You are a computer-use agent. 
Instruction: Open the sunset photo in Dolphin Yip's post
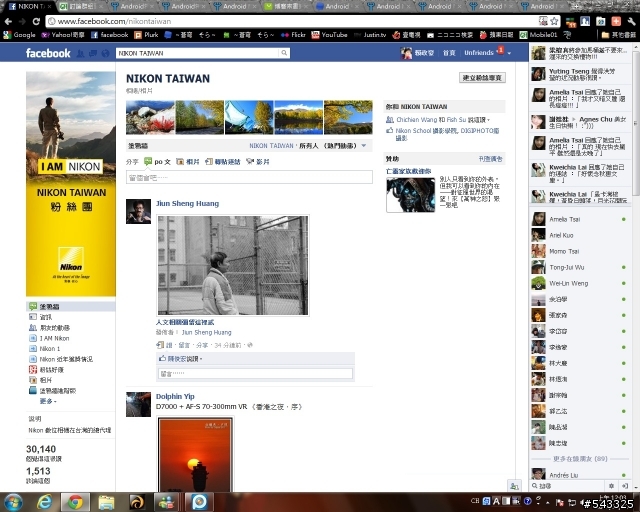pyautogui.click(x=196, y=454)
